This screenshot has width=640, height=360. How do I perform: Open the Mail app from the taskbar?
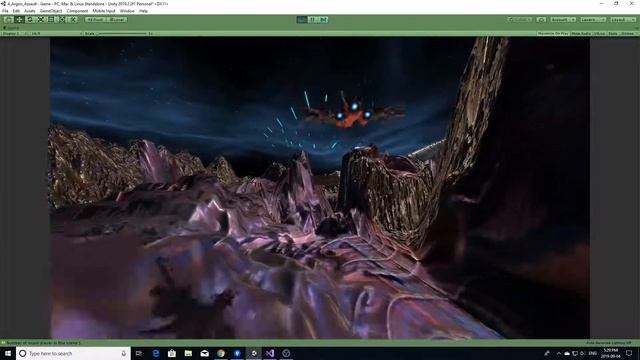click(204, 353)
